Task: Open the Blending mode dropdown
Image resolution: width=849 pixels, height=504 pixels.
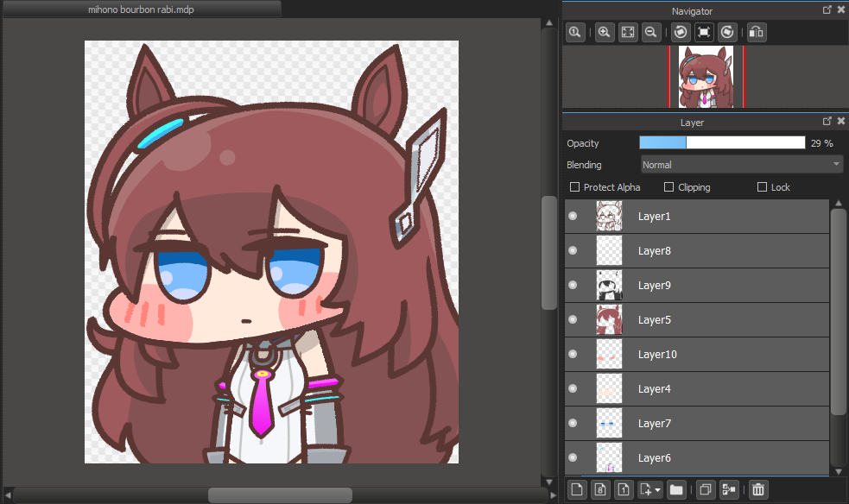Action: pos(741,164)
